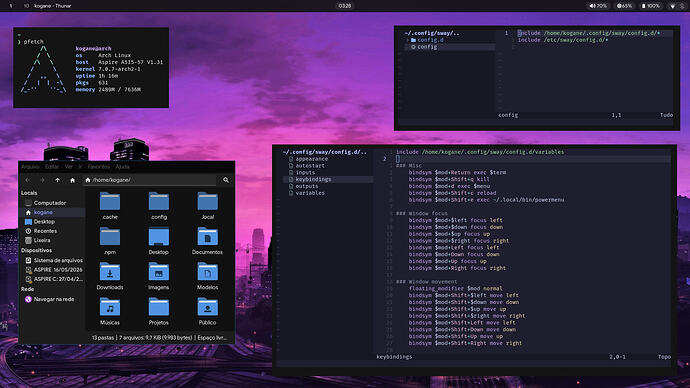Click keybindings status line in lower vim
Screen dimensions: 690x388
point(524,357)
